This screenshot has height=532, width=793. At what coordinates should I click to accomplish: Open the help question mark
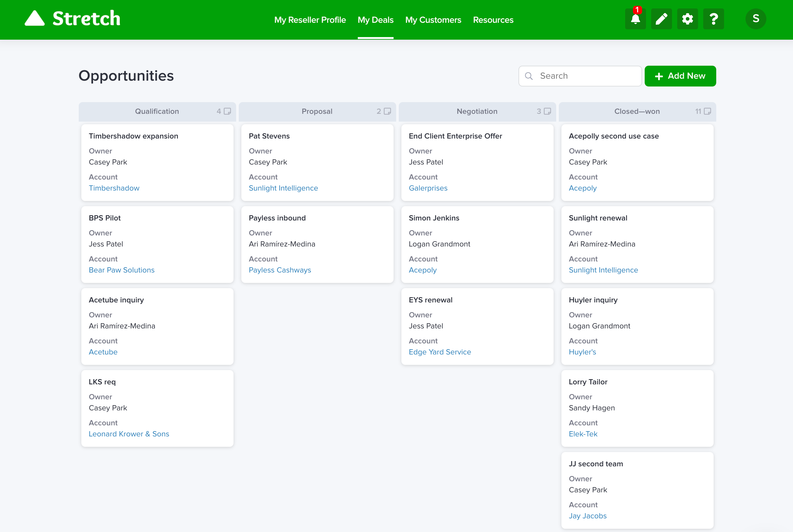pyautogui.click(x=714, y=19)
